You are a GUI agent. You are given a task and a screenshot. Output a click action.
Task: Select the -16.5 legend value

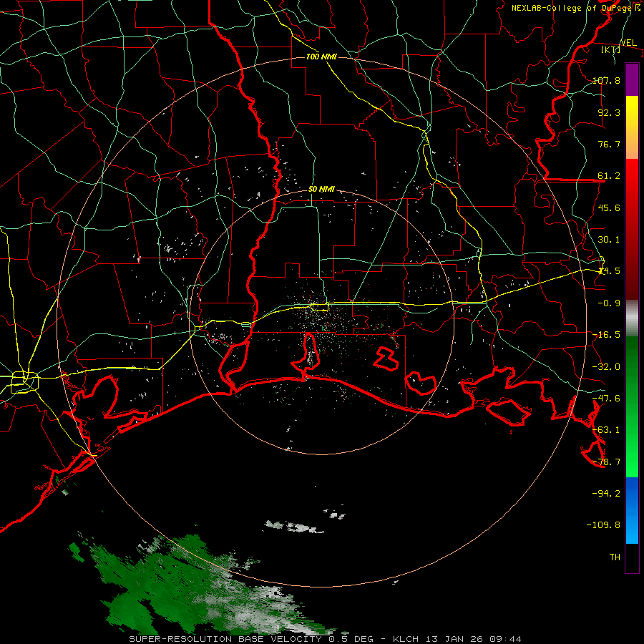point(606,335)
